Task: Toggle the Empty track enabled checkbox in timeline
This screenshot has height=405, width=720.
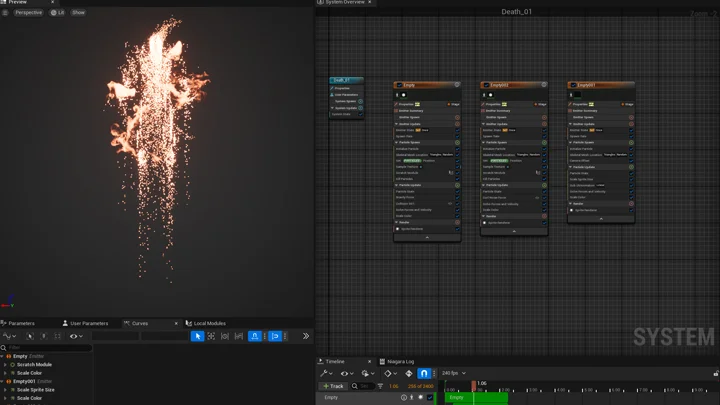Action: pos(430,397)
